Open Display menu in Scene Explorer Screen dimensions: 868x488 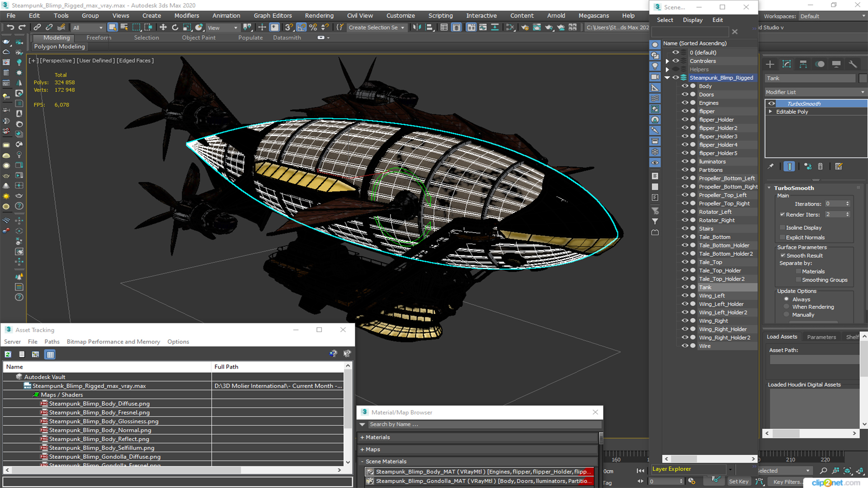693,20
